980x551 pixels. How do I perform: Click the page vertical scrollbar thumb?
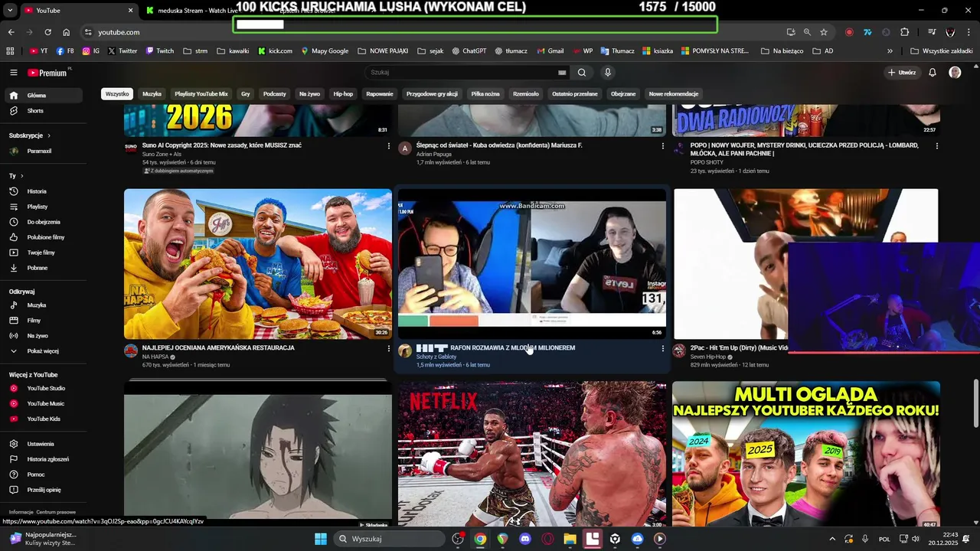pos(975,404)
